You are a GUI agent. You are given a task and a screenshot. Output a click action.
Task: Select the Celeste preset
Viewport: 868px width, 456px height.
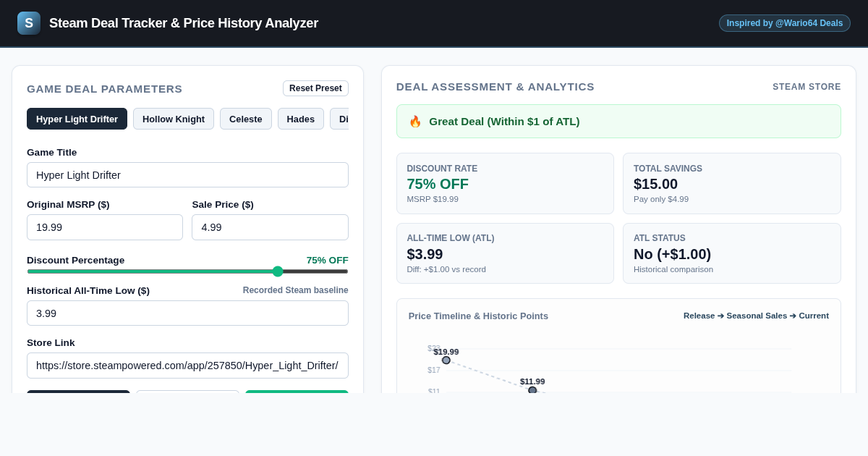point(246,119)
